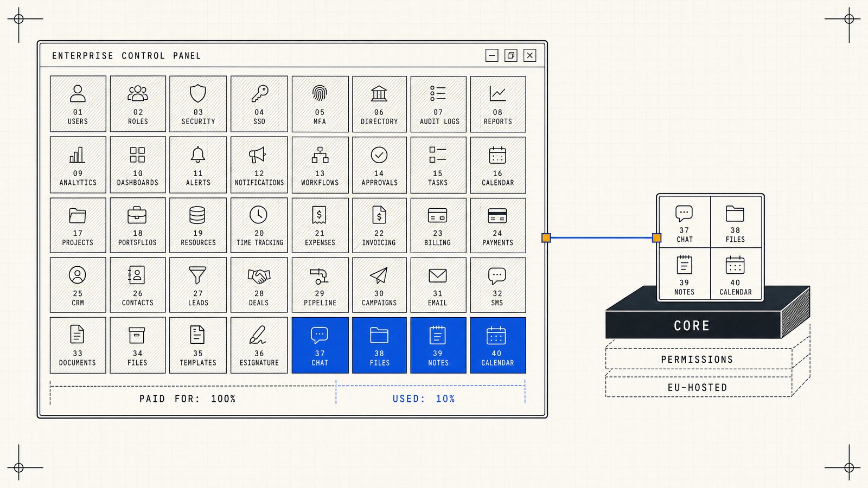Select the dashed PERMISSIONS layer
868x488 pixels.
698,359
